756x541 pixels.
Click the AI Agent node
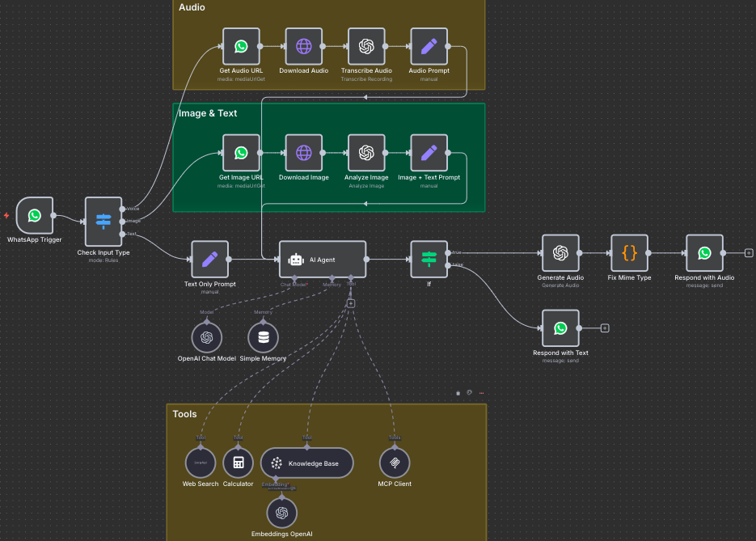click(323, 260)
